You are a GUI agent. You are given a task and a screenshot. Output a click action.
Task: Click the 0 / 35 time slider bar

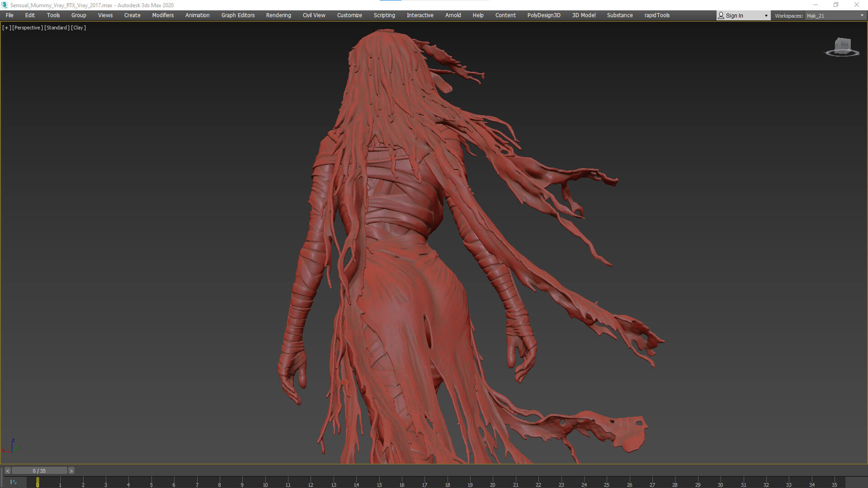[x=39, y=471]
